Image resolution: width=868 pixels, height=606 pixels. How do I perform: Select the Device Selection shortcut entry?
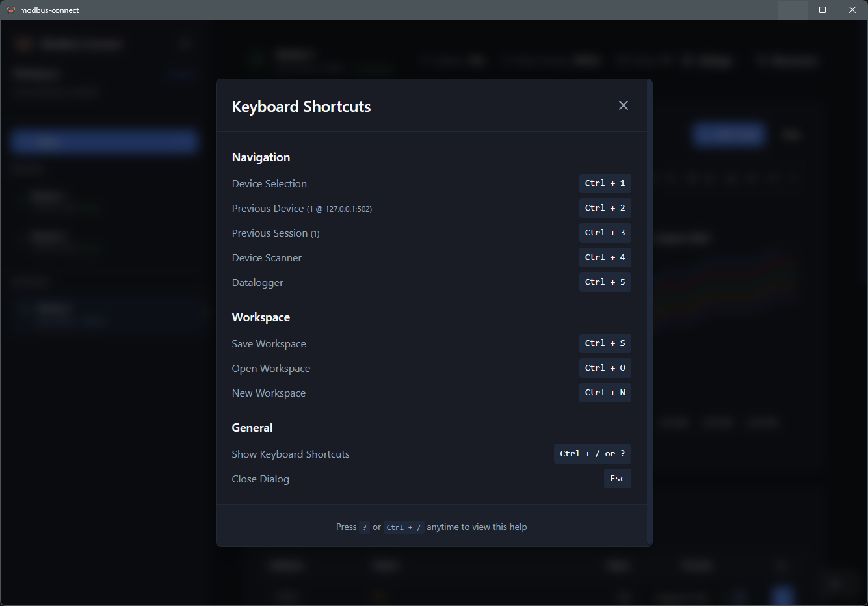coord(269,183)
